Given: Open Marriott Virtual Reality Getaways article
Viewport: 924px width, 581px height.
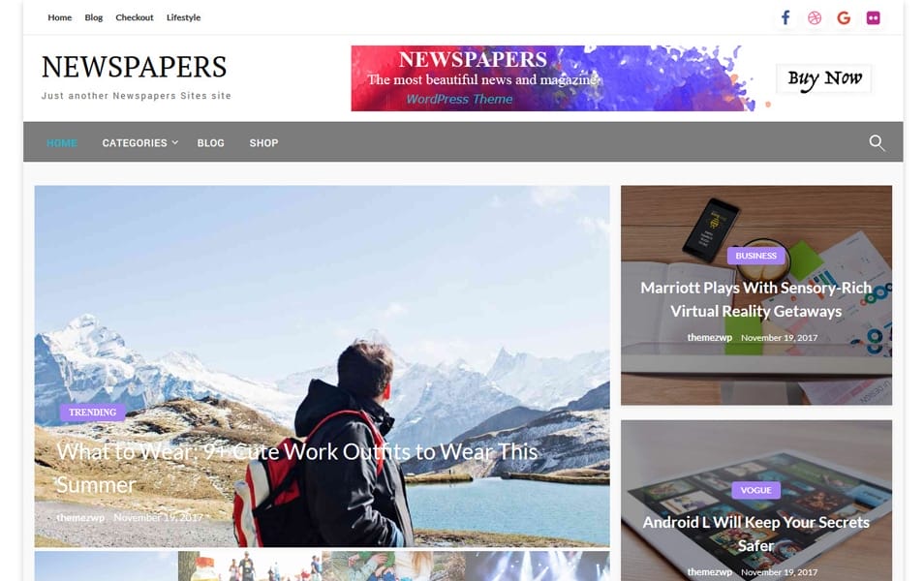Looking at the screenshot, I should [756, 299].
